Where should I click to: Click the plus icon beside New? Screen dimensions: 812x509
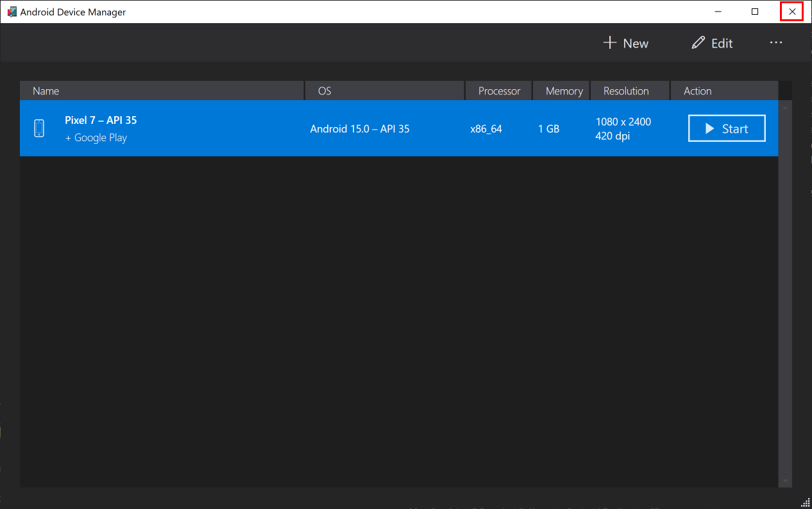coord(609,42)
